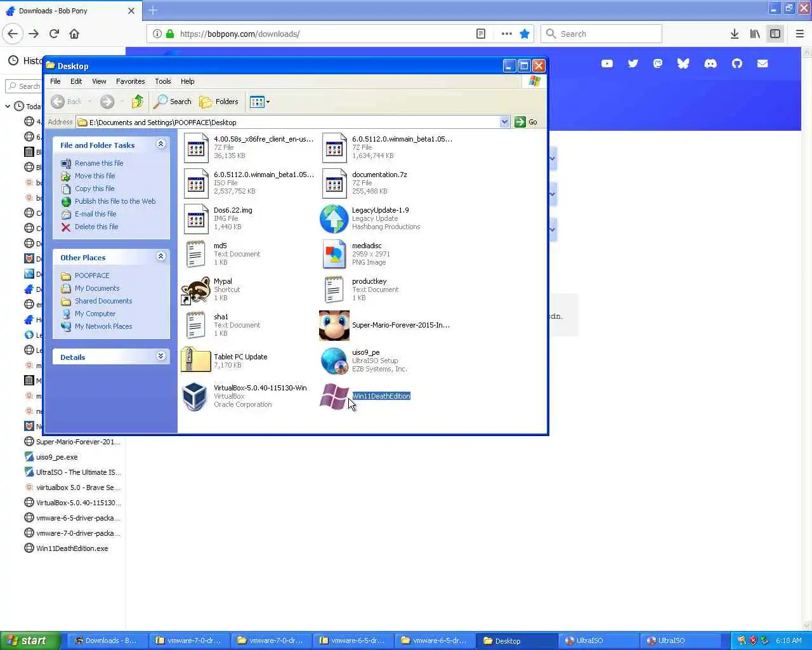Viewport: 812px width, 650px height.
Task: Open a new browser tab with plus button
Action: (x=153, y=10)
